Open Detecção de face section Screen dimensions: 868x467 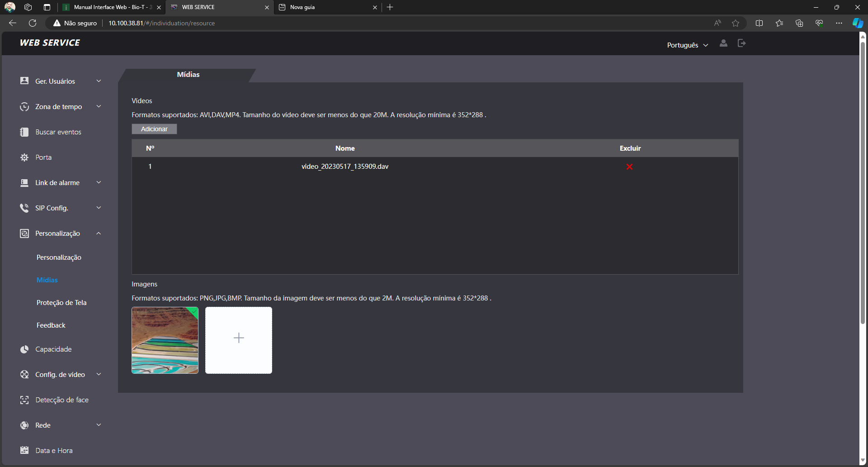coord(62,400)
